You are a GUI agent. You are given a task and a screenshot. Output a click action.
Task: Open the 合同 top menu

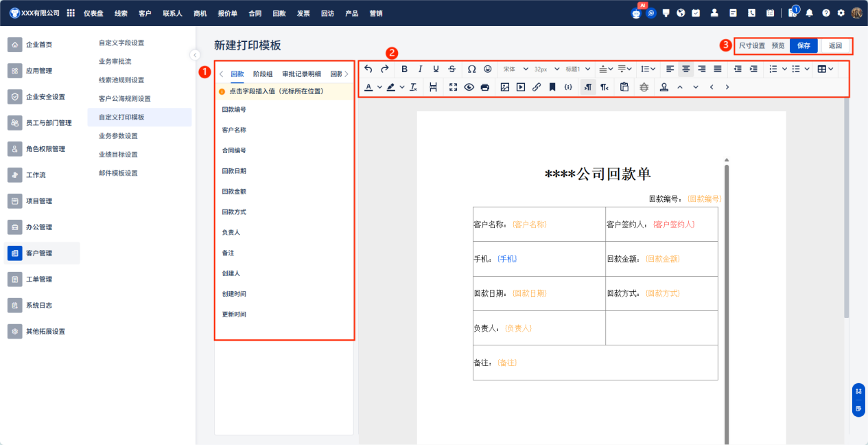[255, 13]
